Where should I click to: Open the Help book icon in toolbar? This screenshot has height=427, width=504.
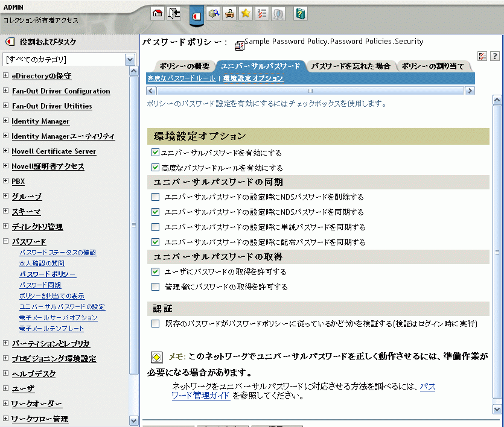(300, 13)
